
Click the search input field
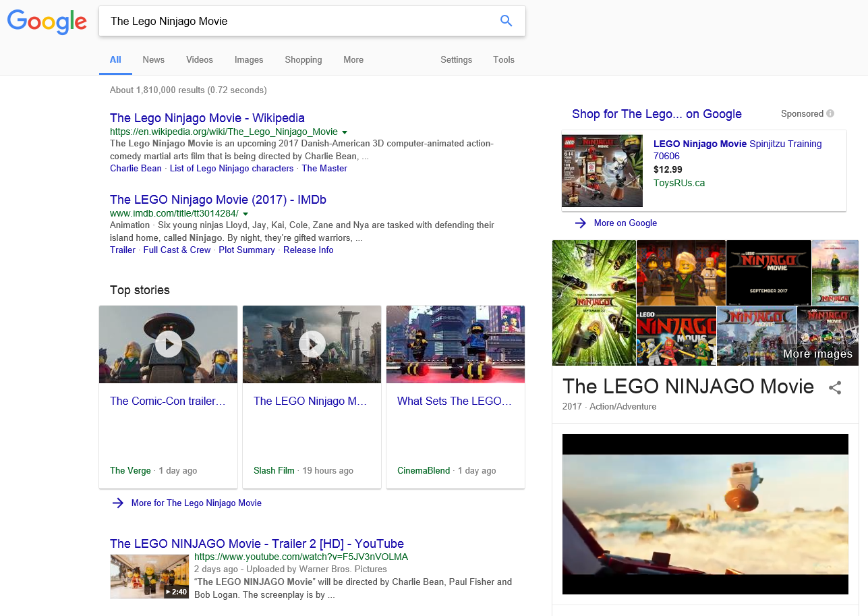(x=297, y=21)
